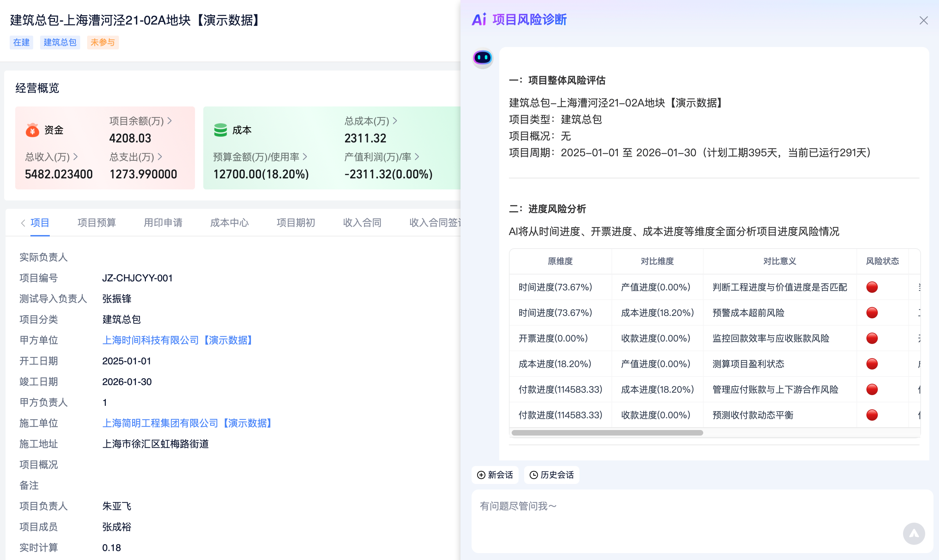Click the AI robot avatar icon
The image size is (939, 560).
(482, 58)
